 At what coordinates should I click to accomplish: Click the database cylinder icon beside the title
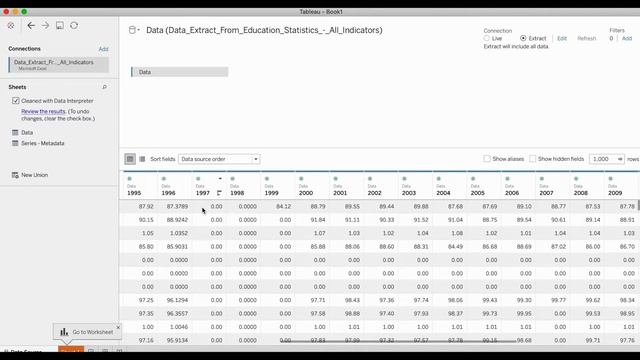coord(132,30)
